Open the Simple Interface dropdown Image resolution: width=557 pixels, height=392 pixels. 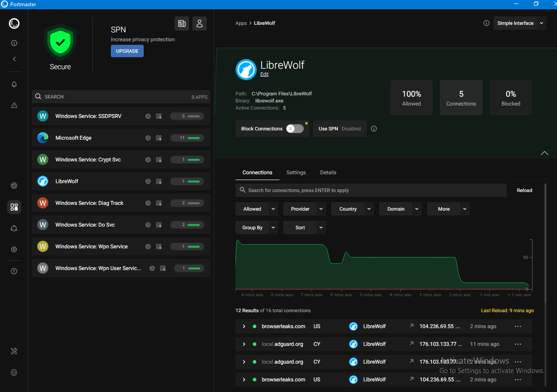pos(520,23)
